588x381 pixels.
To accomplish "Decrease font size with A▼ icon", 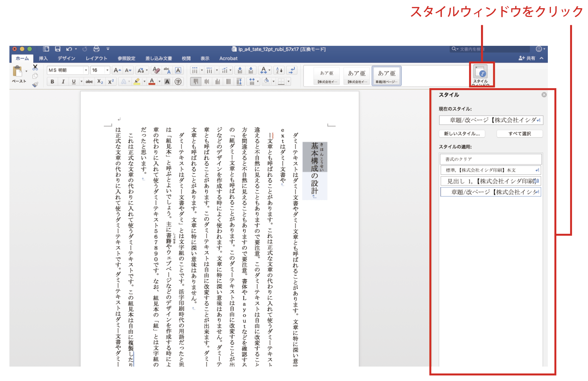I will tap(128, 70).
